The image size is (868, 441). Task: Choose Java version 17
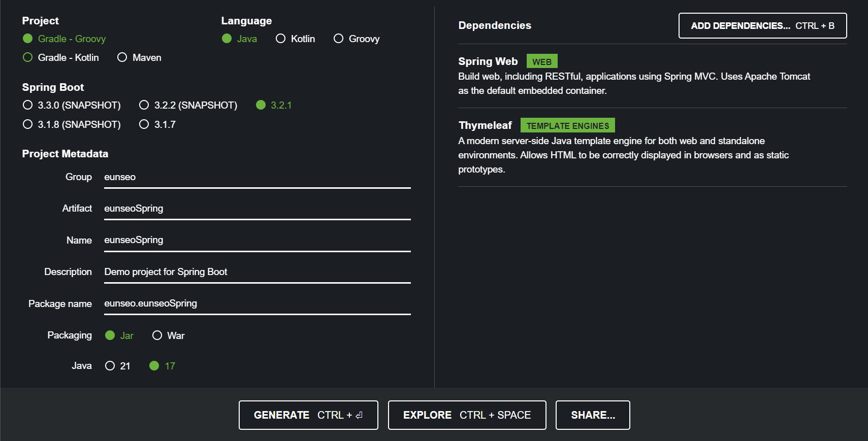pyautogui.click(x=162, y=366)
